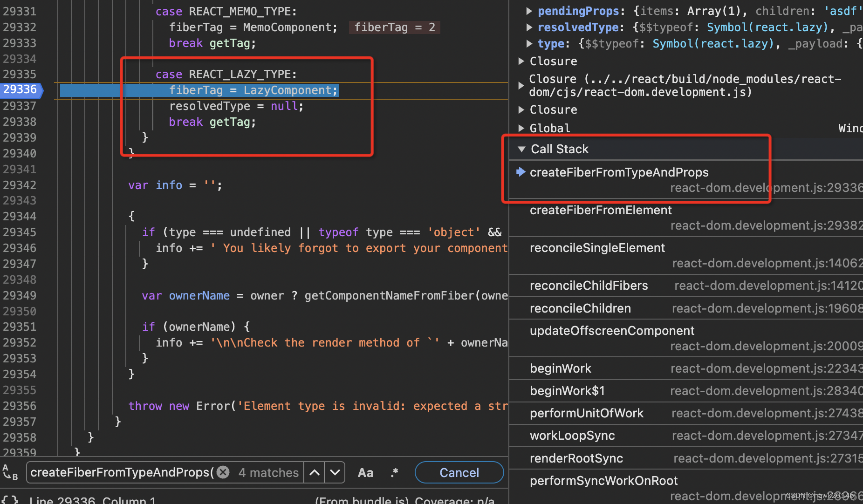Click 'fiberTag = LazyComponent;' highlighted code
863x504 pixels.
253,90
